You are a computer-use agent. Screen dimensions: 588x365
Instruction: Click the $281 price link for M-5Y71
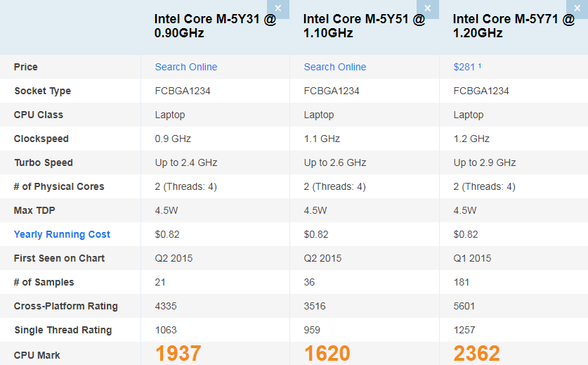(464, 67)
